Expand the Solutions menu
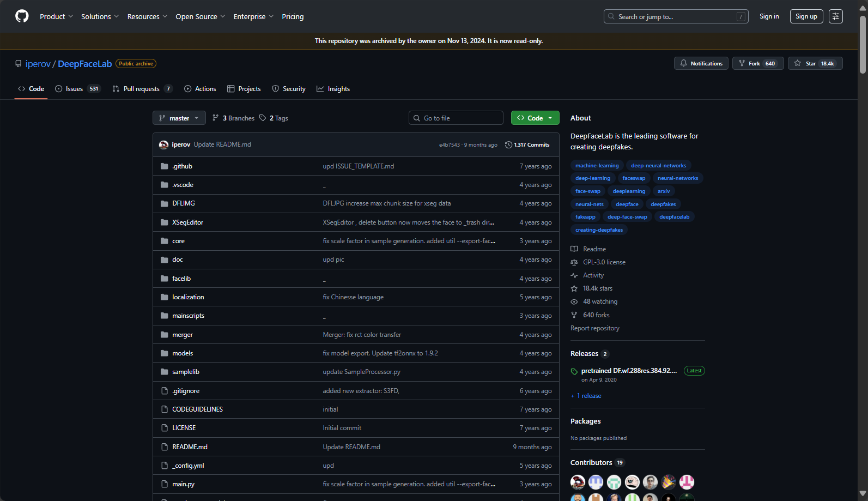This screenshot has width=868, height=501. 100,16
